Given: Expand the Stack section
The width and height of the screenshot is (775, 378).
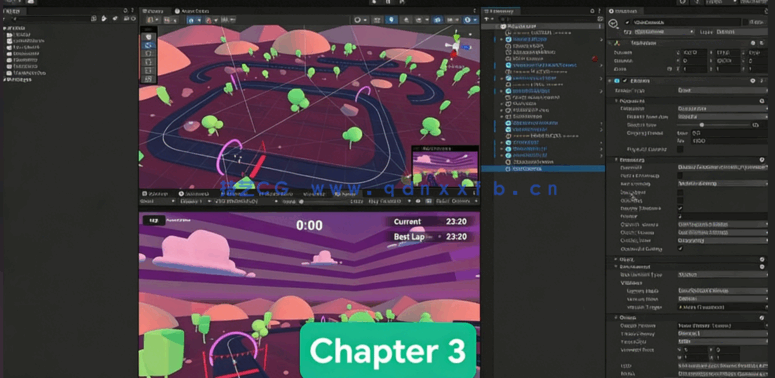Looking at the screenshot, I should pyautogui.click(x=616, y=259).
